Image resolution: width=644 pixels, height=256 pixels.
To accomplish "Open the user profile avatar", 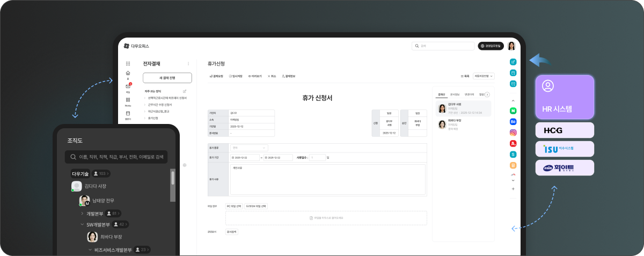I will [x=511, y=46].
